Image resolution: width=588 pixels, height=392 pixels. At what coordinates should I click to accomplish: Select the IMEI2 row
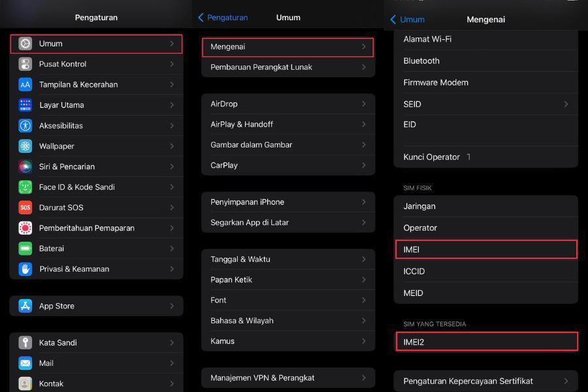[x=486, y=342]
